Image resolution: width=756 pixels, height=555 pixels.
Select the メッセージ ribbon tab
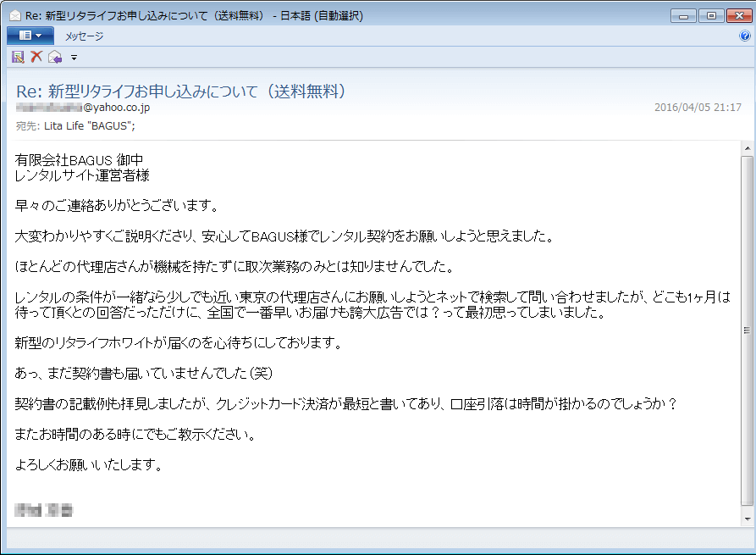85,36
